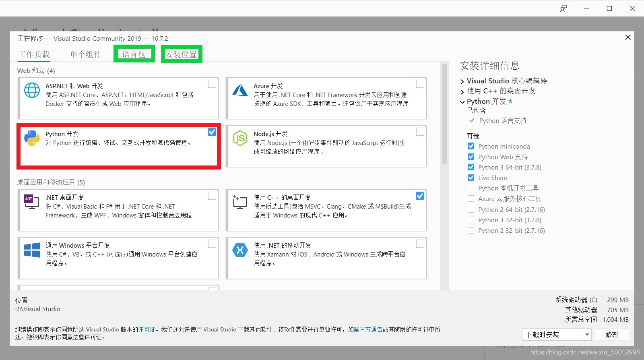Open the 许可证 license link
This screenshot has height=360, width=644.
click(x=147, y=329)
